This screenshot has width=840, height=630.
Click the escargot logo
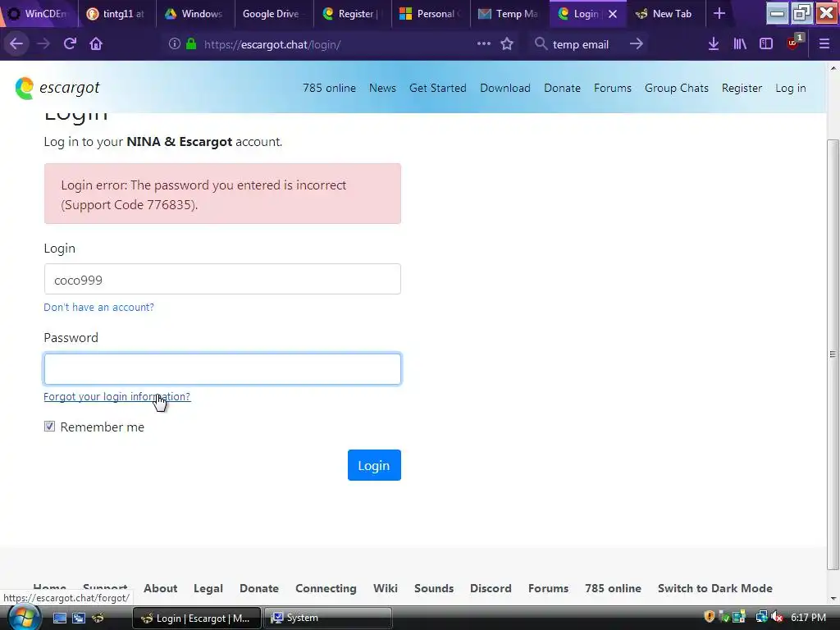57,88
